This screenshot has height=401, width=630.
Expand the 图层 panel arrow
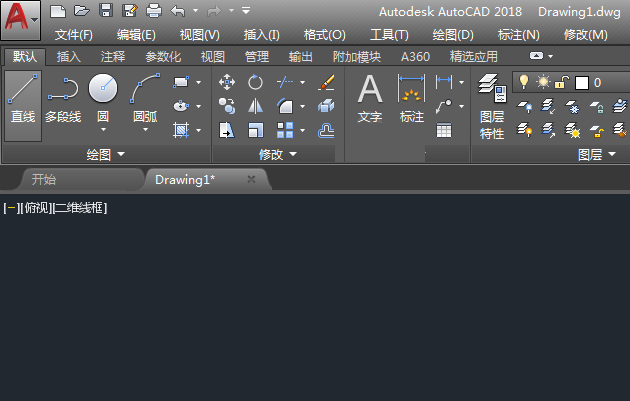tap(612, 154)
